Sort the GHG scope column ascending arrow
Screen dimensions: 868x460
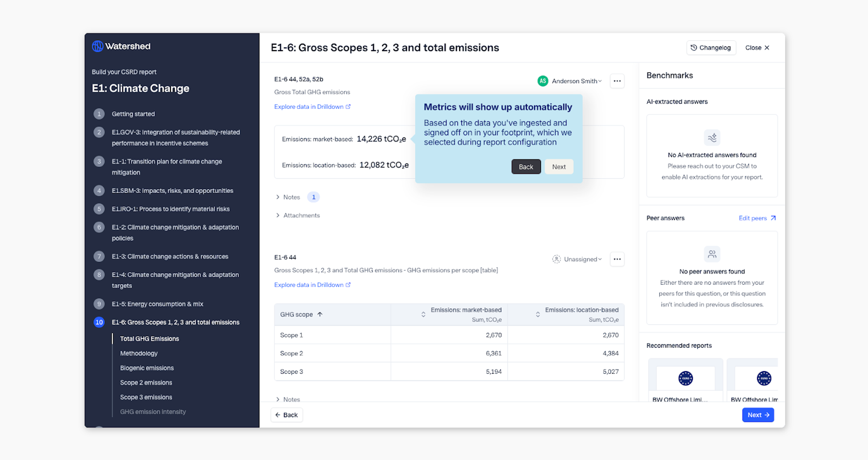point(320,314)
